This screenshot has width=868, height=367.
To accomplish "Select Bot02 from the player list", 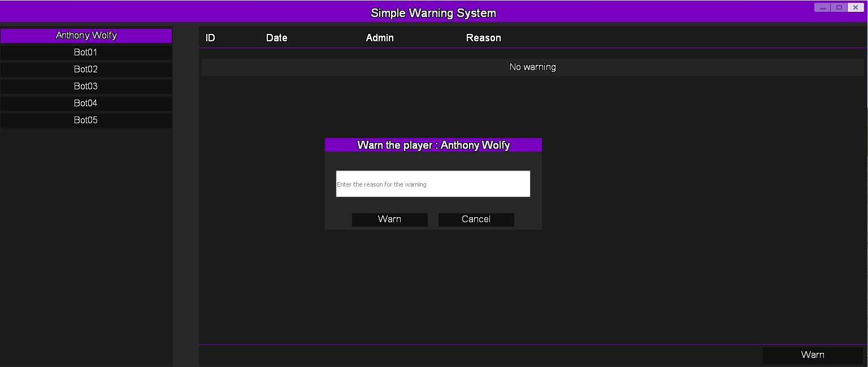I will 86,69.
